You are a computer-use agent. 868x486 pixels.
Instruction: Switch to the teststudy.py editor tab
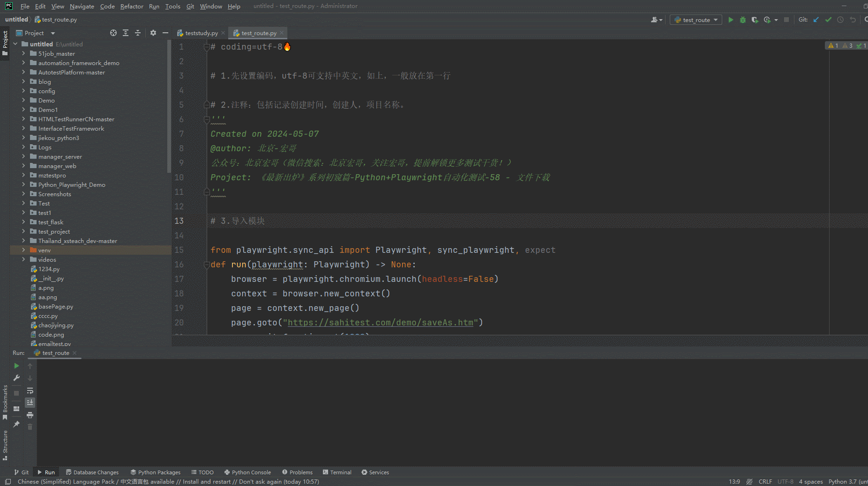point(201,33)
